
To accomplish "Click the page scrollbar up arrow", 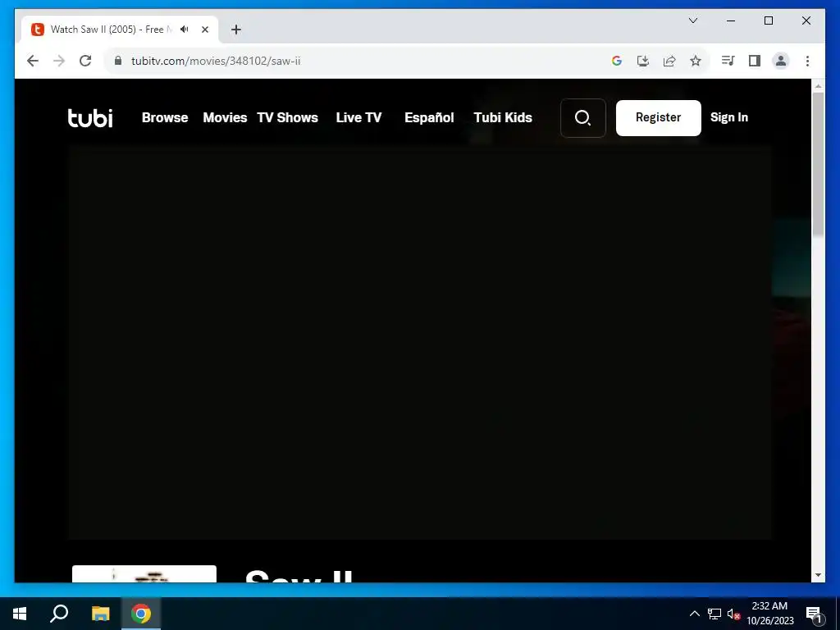I will 818,85.
